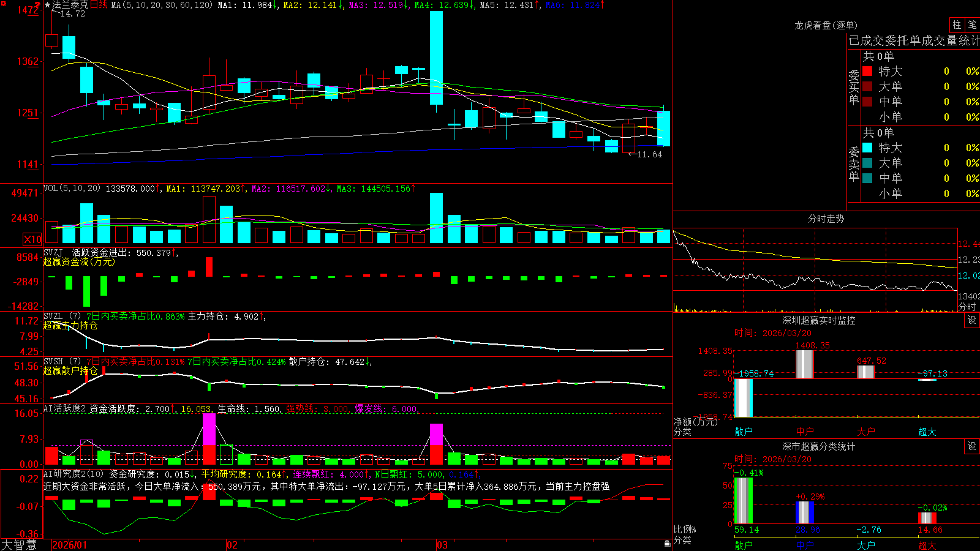This screenshot has width=980, height=551.
Task: Click the 分时走势 intraday chart title
Action: (x=826, y=219)
